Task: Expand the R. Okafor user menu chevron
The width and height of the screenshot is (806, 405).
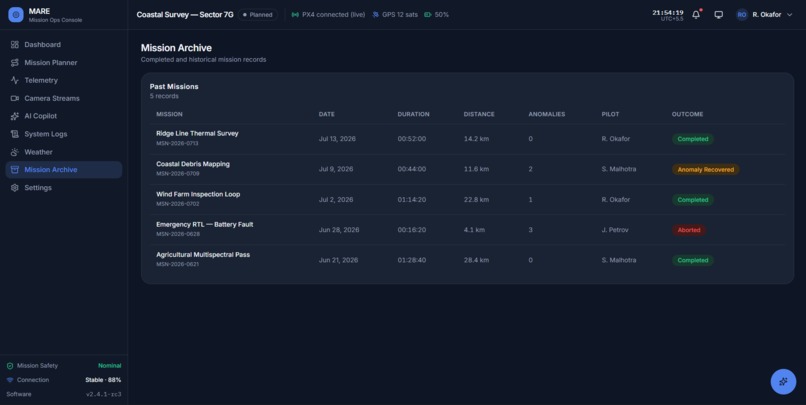Action: pyautogui.click(x=790, y=15)
